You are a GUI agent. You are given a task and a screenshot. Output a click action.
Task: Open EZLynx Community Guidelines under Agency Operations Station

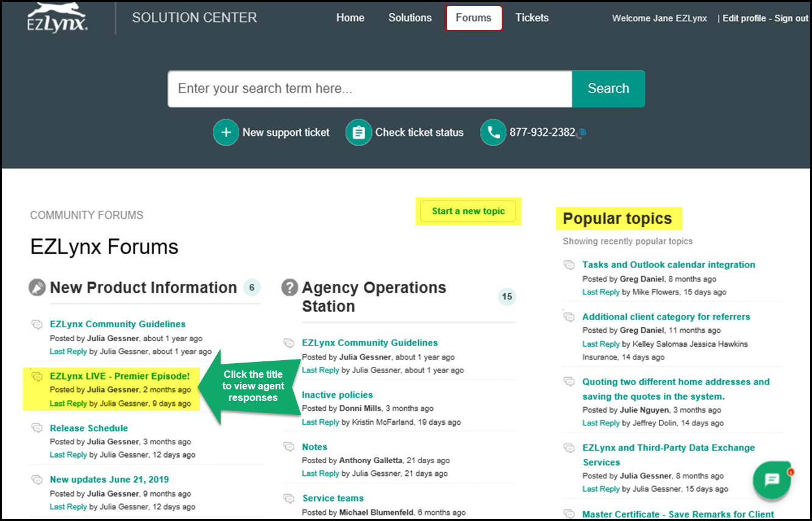370,343
